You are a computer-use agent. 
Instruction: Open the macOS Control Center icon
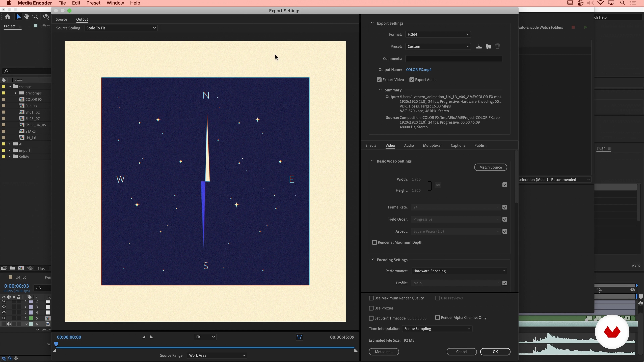pos(633,3)
